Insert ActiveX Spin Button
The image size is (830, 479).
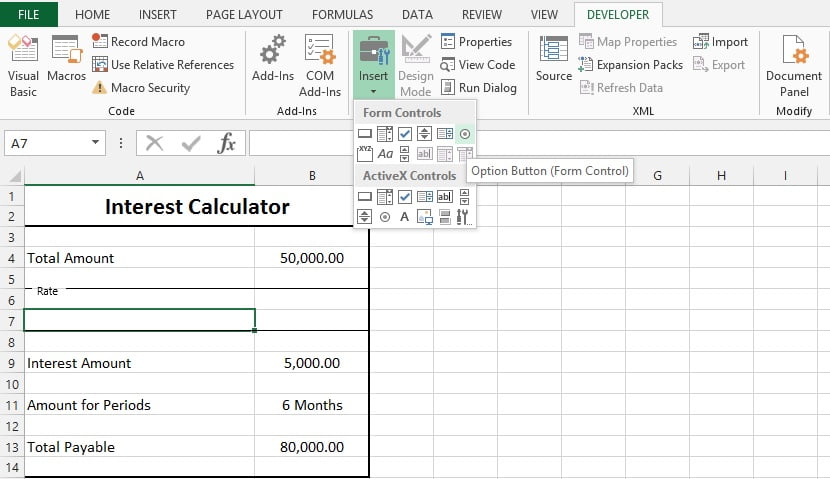(365, 216)
